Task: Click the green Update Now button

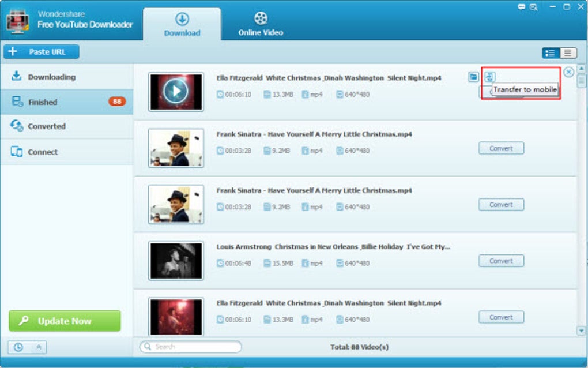Action: pyautogui.click(x=65, y=321)
